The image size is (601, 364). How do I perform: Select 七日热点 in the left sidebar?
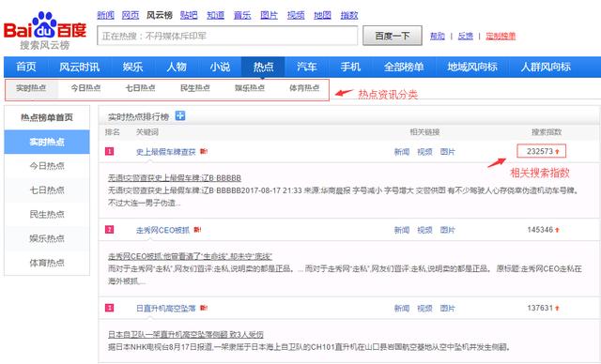point(47,190)
